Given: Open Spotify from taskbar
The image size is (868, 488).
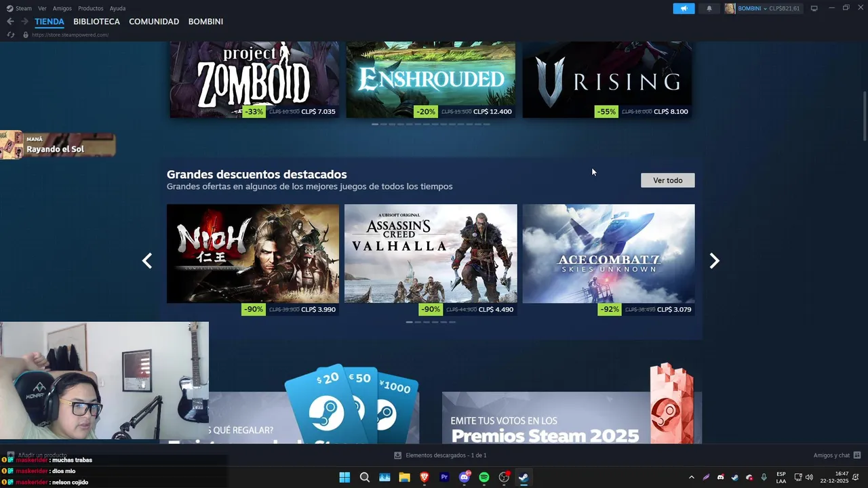Looking at the screenshot, I should (484, 477).
